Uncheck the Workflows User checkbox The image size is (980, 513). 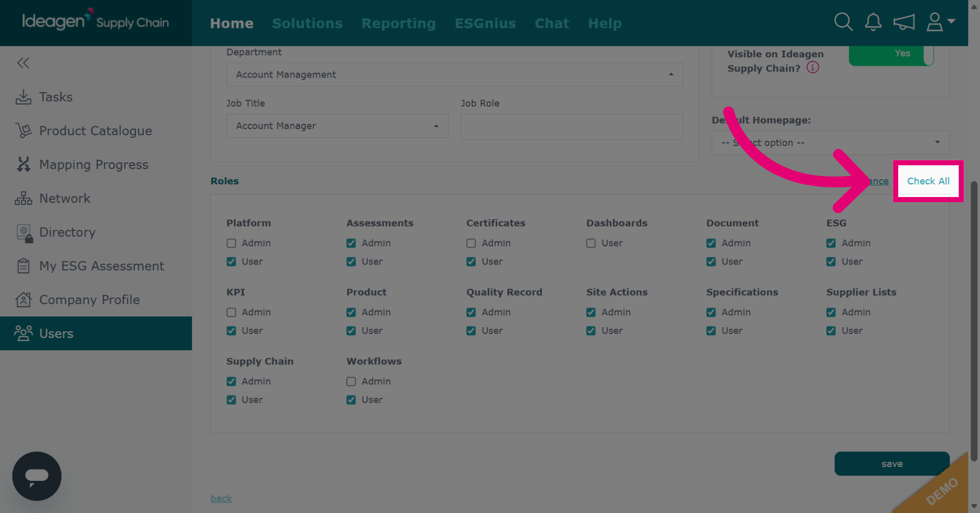tap(351, 400)
